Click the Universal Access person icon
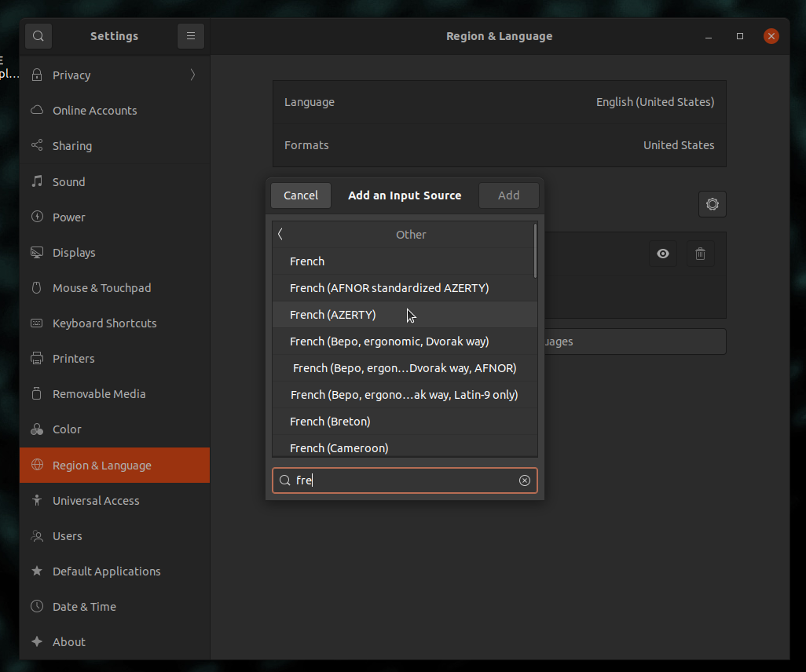 (37, 501)
